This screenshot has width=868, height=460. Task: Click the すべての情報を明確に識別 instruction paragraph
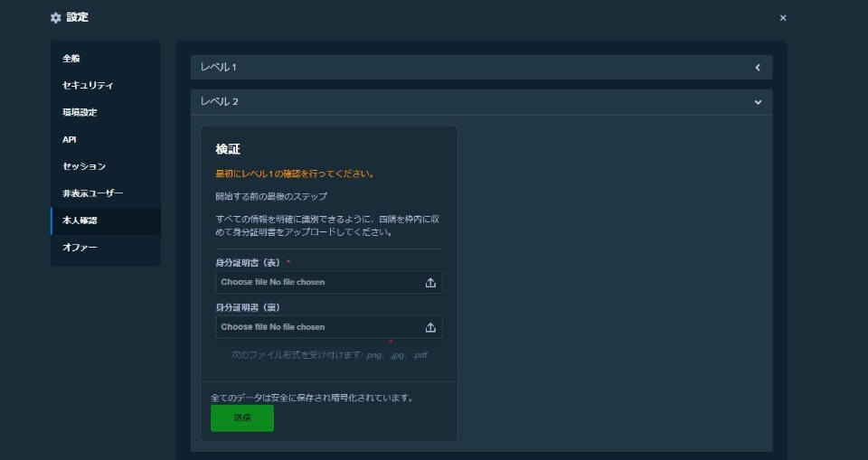[x=327, y=226]
